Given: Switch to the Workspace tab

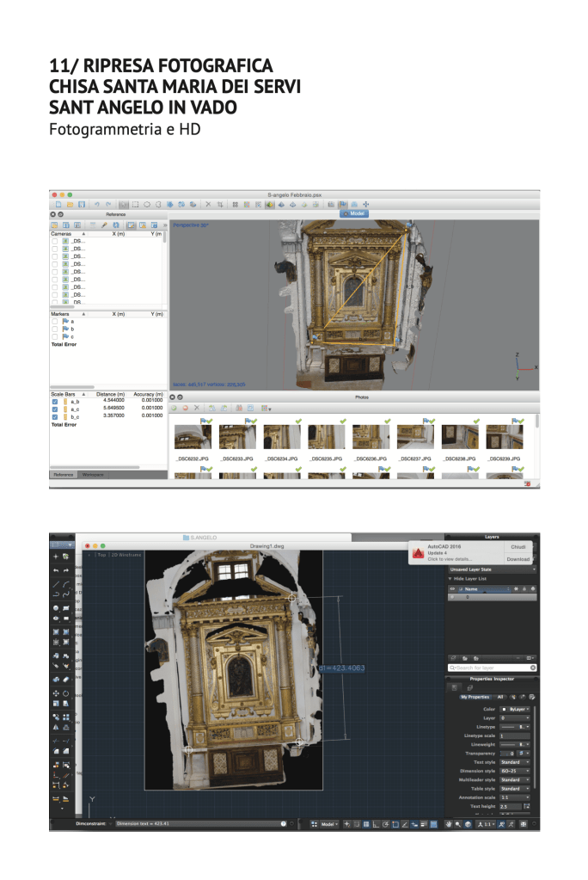Looking at the screenshot, I should tap(93, 474).
